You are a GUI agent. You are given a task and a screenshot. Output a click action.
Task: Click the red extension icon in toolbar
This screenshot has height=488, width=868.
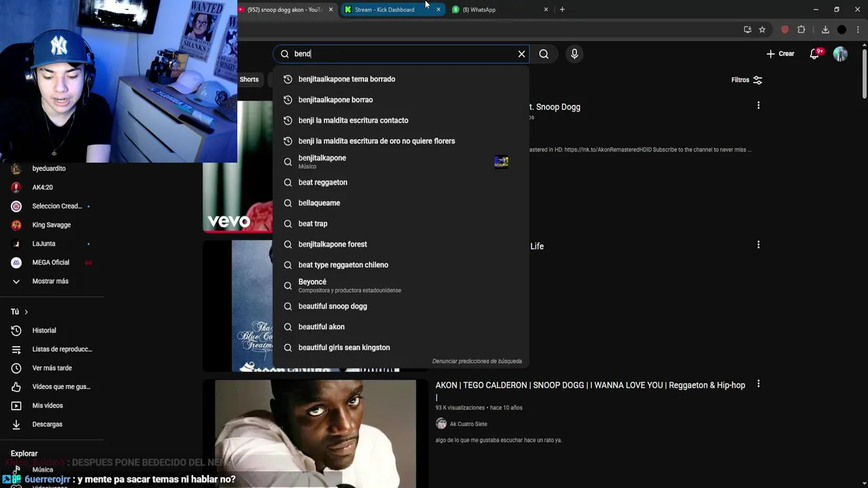pyautogui.click(x=785, y=30)
